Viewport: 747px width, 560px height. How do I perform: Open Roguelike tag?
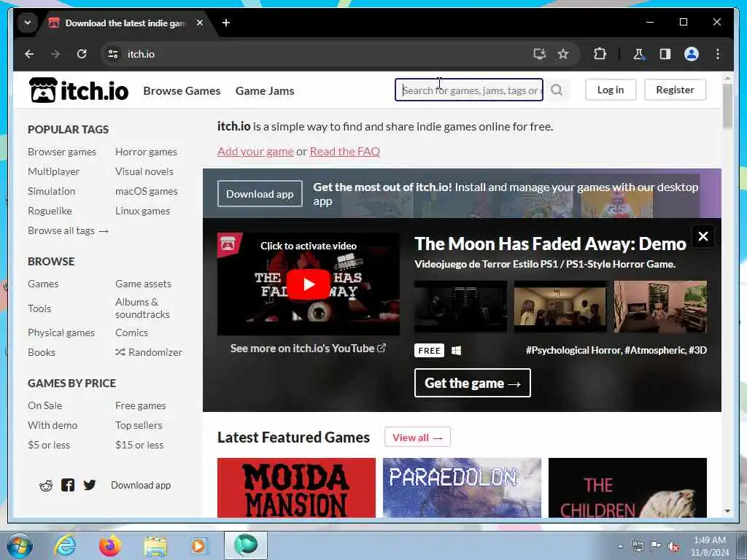pyautogui.click(x=50, y=211)
